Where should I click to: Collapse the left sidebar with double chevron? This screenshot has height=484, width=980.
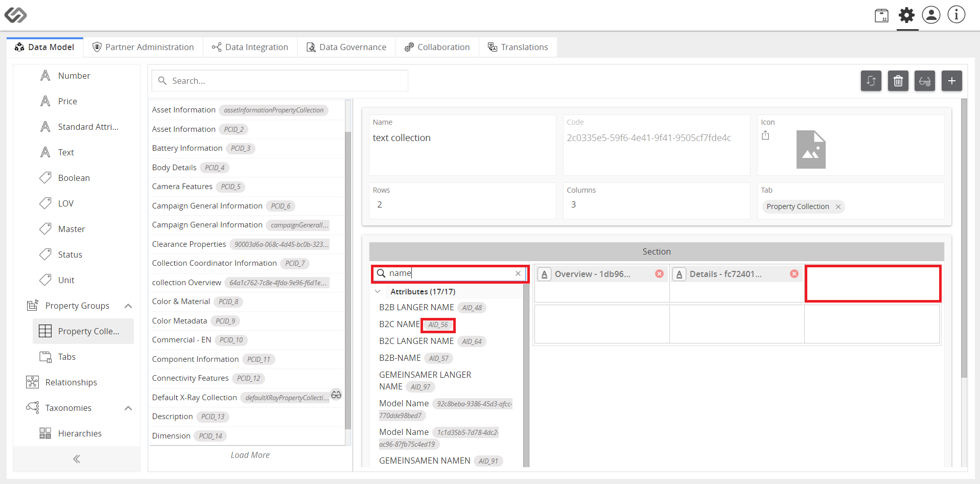tap(77, 459)
